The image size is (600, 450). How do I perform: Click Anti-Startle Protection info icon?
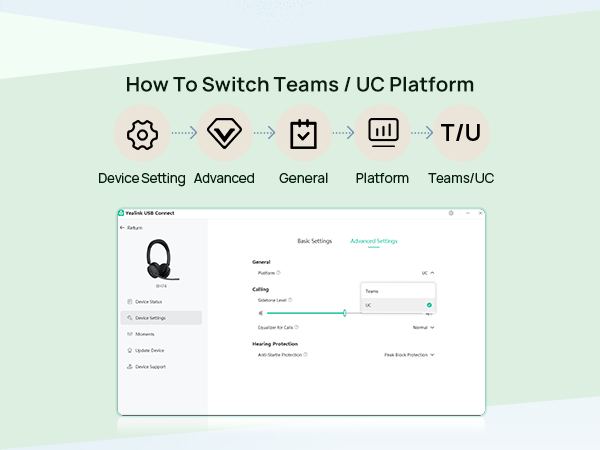[305, 354]
